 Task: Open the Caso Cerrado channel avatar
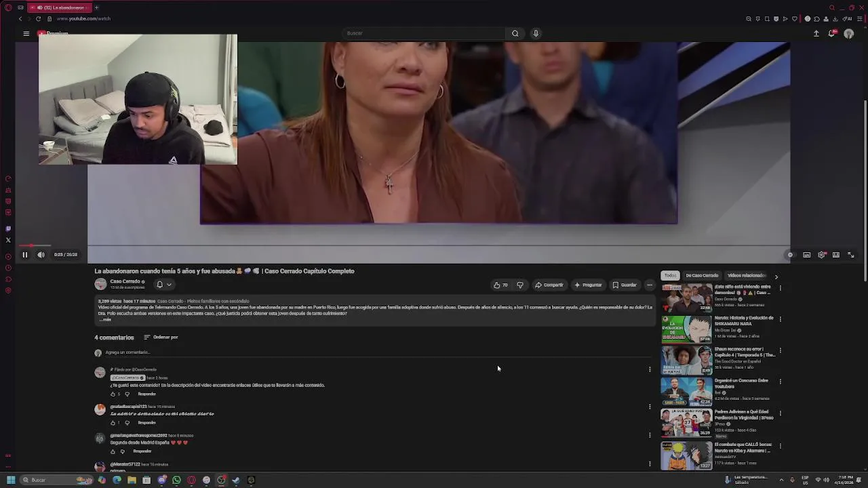(x=100, y=285)
